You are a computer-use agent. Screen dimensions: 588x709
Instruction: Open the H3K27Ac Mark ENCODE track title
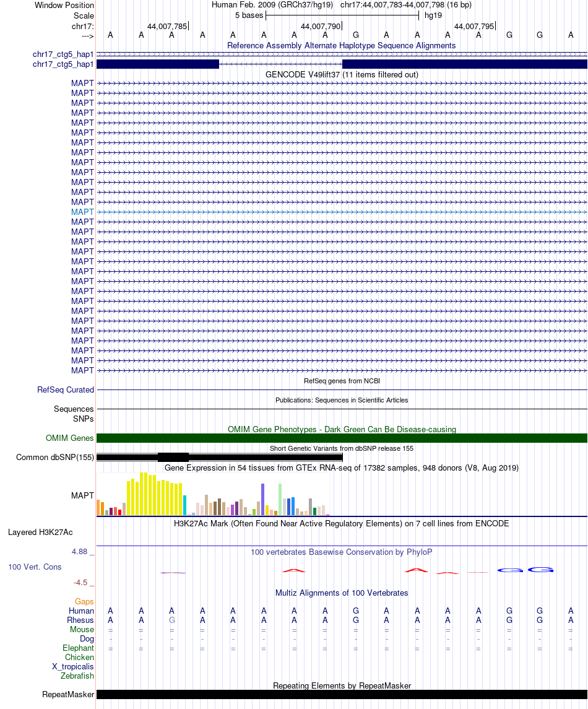pos(342,524)
